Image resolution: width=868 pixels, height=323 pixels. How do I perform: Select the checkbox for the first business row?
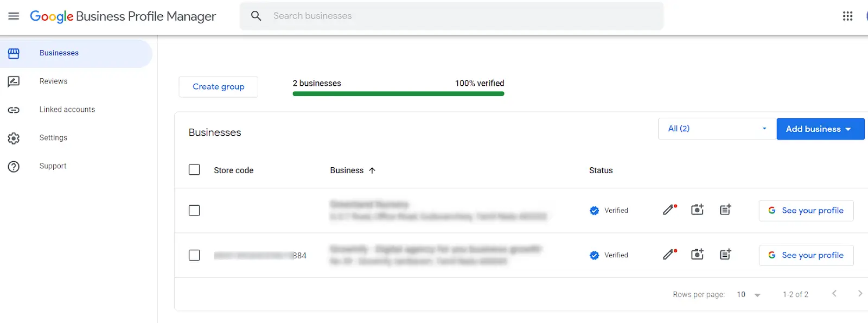tap(194, 210)
